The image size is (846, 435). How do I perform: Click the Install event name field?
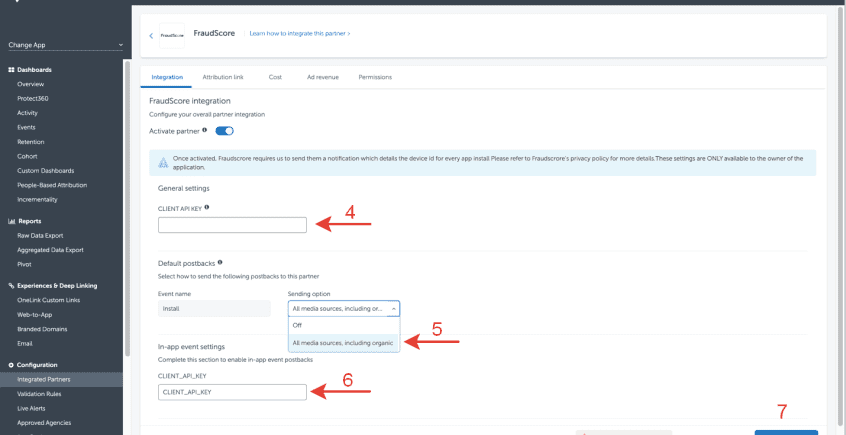coord(214,309)
